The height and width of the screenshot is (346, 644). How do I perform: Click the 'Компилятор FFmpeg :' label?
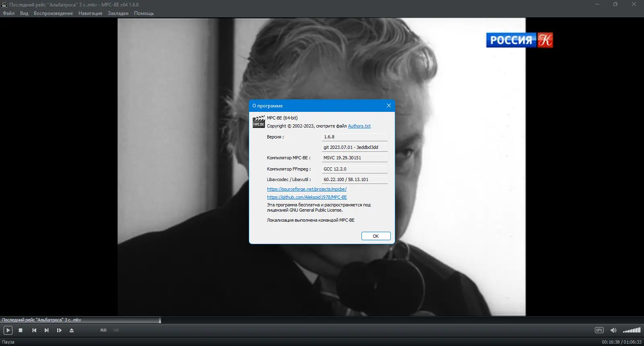[289, 169]
